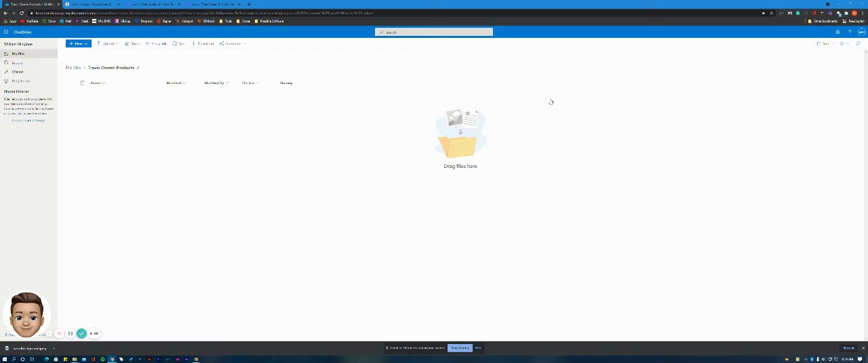Click Stop sharing button

coord(460,348)
